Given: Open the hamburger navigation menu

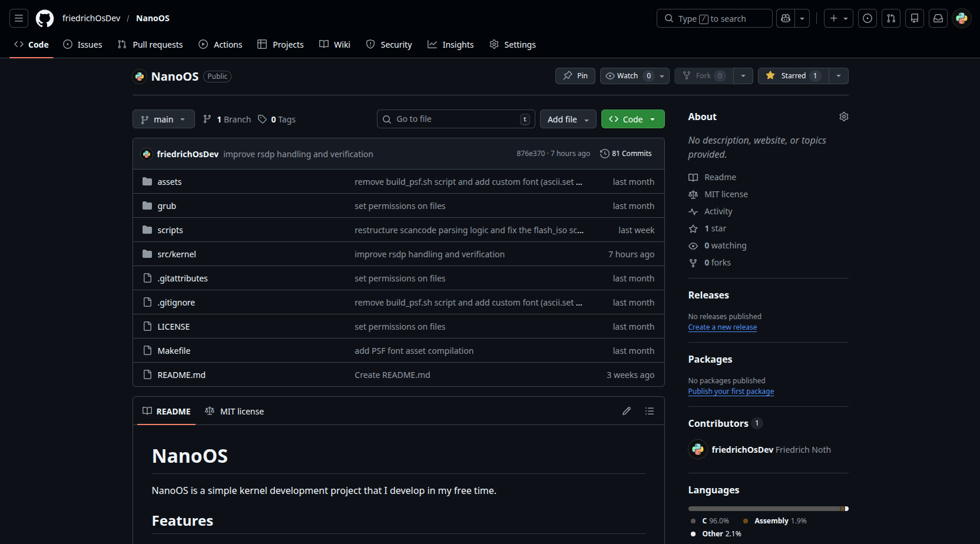Looking at the screenshot, I should [x=19, y=18].
